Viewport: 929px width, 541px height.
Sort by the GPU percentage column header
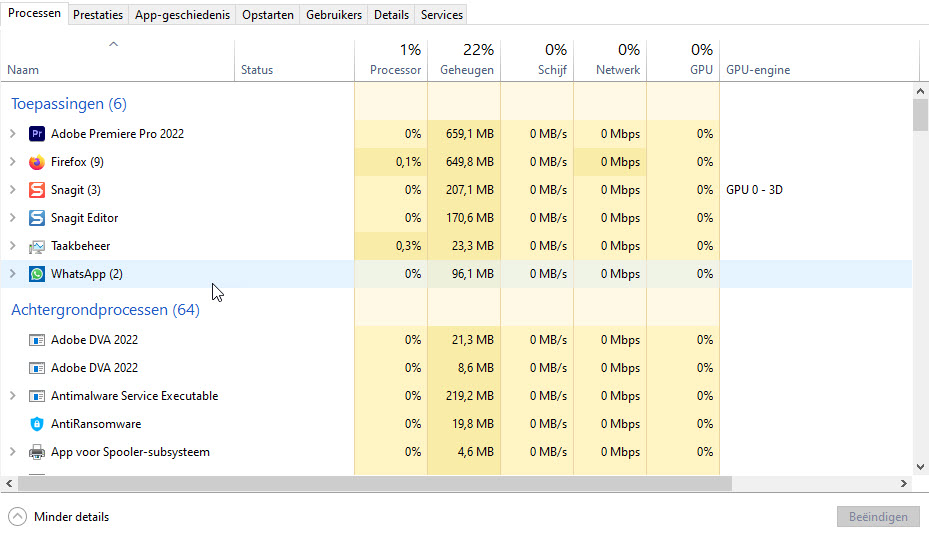click(683, 60)
